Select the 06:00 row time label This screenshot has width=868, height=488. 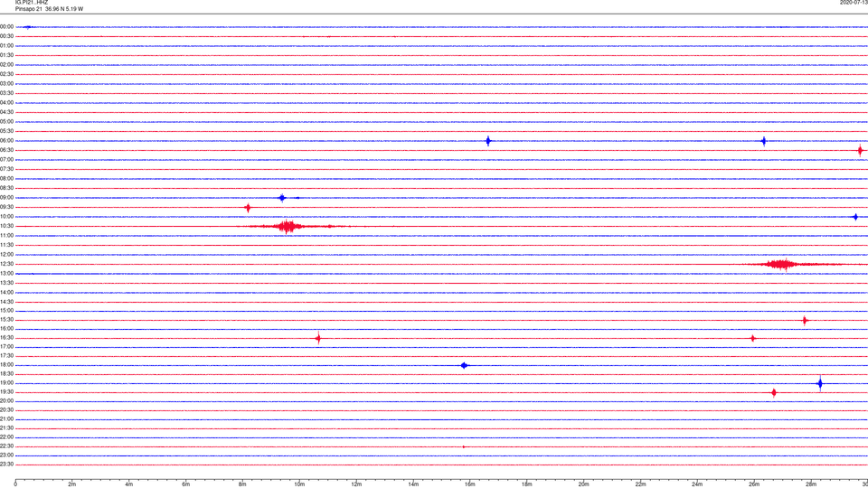point(6,141)
